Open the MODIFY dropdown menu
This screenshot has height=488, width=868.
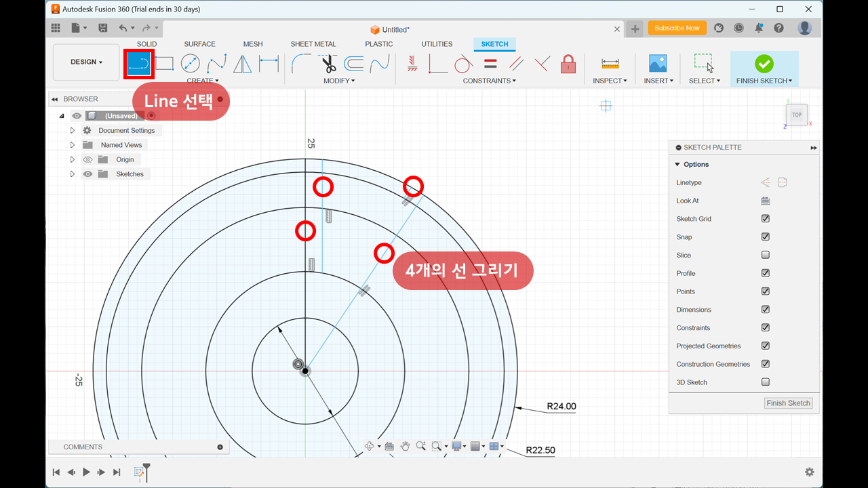339,81
